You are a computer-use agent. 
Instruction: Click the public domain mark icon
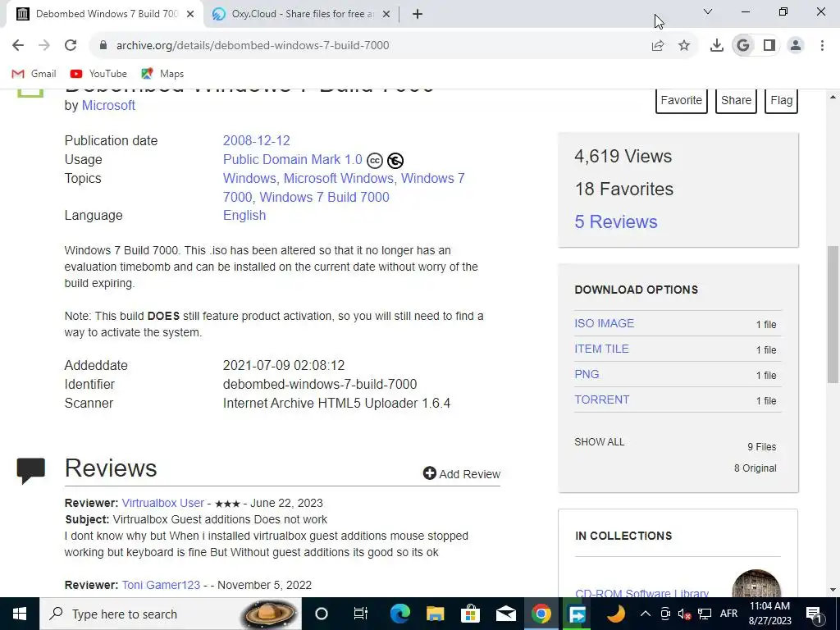395,160
